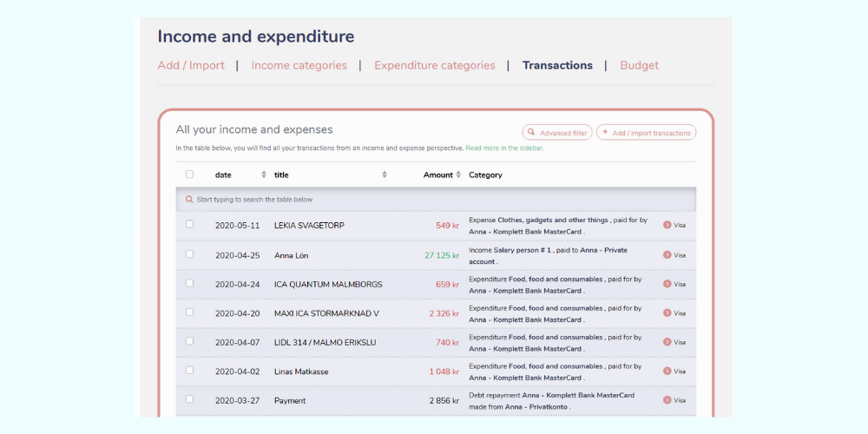868x434 pixels.
Task: Click the date 2020-04-24
Action: pos(238,285)
